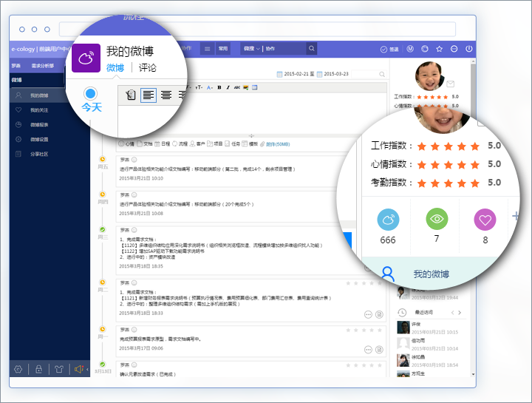
Task: Expand the 微搜 search type dropdown
Action: 251,49
